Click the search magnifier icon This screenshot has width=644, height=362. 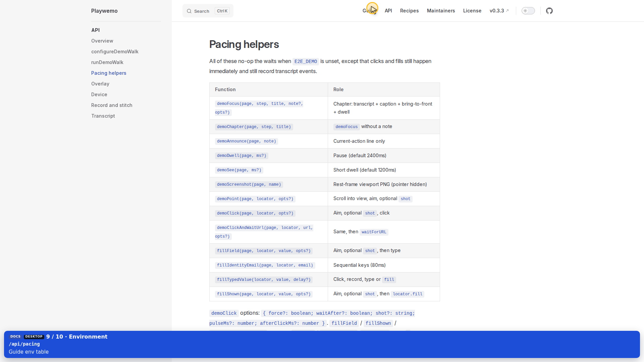click(189, 11)
